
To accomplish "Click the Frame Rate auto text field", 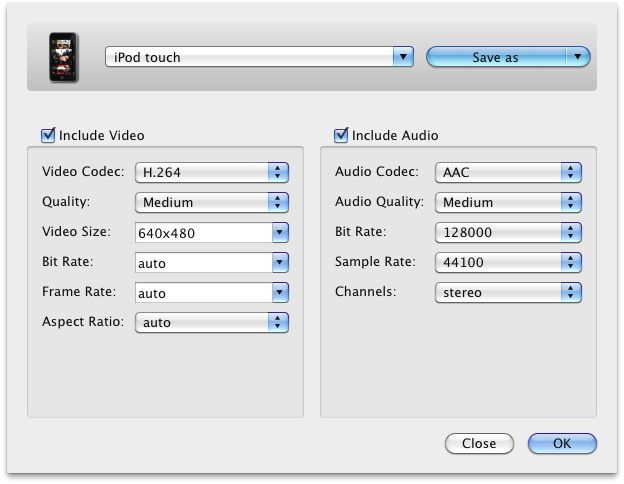I will pos(204,293).
